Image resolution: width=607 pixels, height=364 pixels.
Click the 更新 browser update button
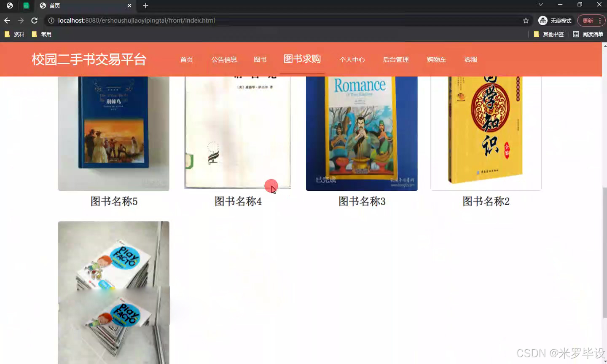click(591, 21)
